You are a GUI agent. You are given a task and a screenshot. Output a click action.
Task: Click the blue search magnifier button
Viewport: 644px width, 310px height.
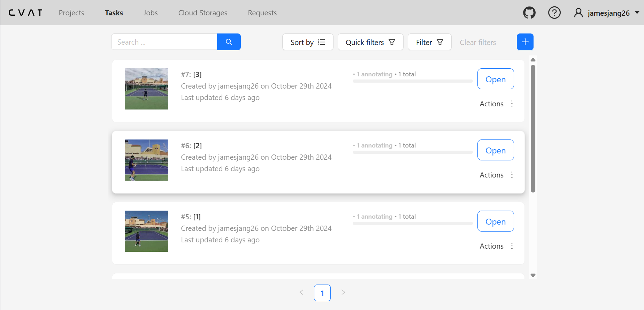point(229,42)
